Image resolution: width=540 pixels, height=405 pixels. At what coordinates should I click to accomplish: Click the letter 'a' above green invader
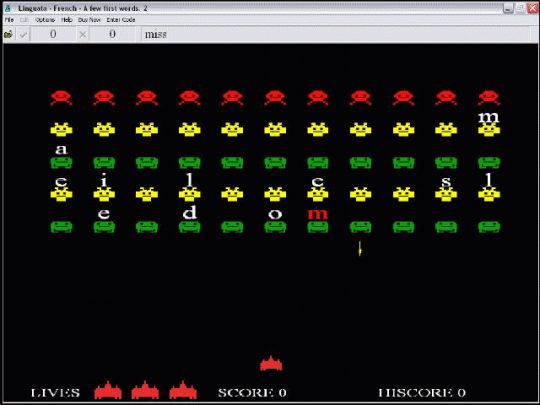click(61, 149)
